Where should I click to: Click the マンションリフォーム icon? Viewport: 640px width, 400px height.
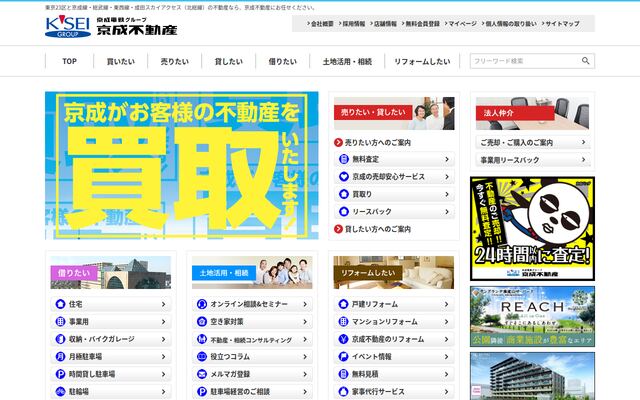(x=343, y=322)
